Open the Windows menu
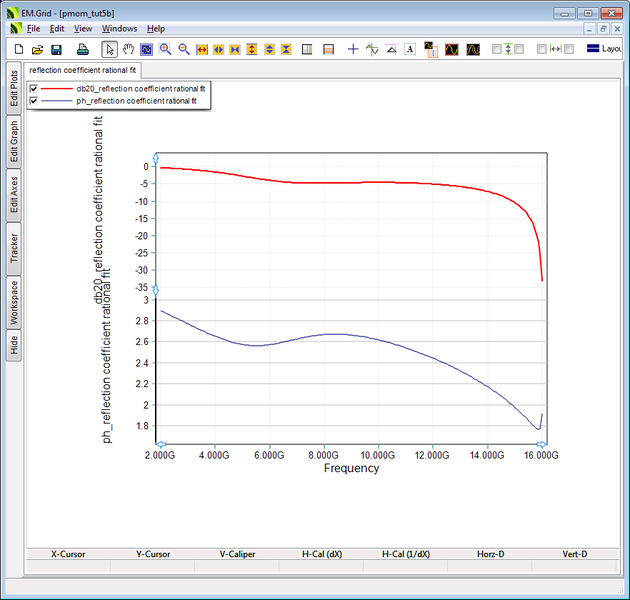 coord(120,29)
